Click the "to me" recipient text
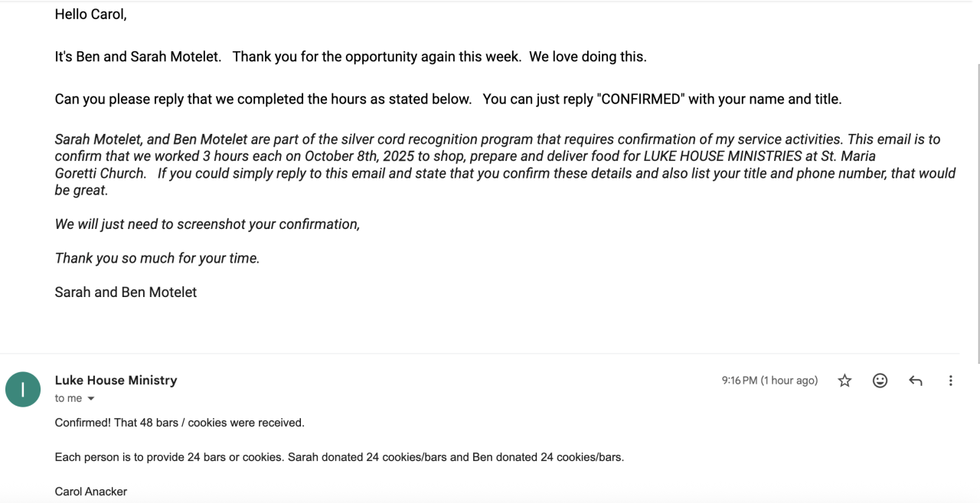 pos(68,398)
